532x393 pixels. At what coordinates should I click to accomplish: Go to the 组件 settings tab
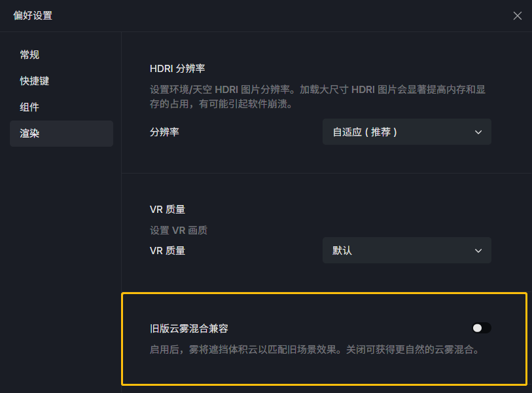[29, 107]
